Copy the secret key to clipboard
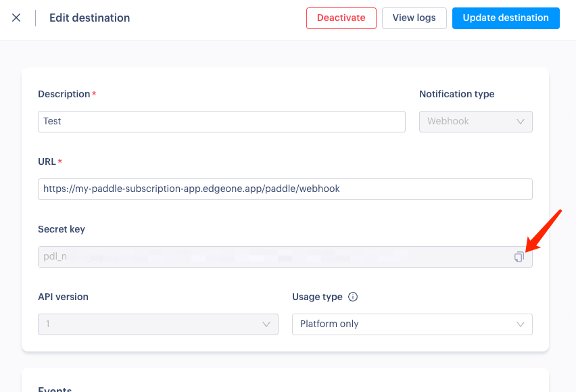Screen dimensions: 576x392 point(519,257)
